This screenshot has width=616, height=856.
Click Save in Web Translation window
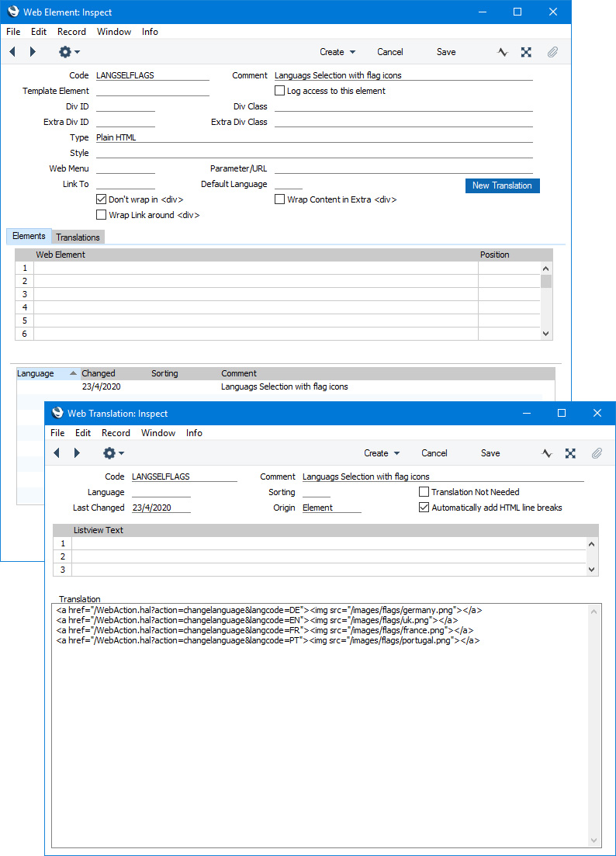point(490,453)
